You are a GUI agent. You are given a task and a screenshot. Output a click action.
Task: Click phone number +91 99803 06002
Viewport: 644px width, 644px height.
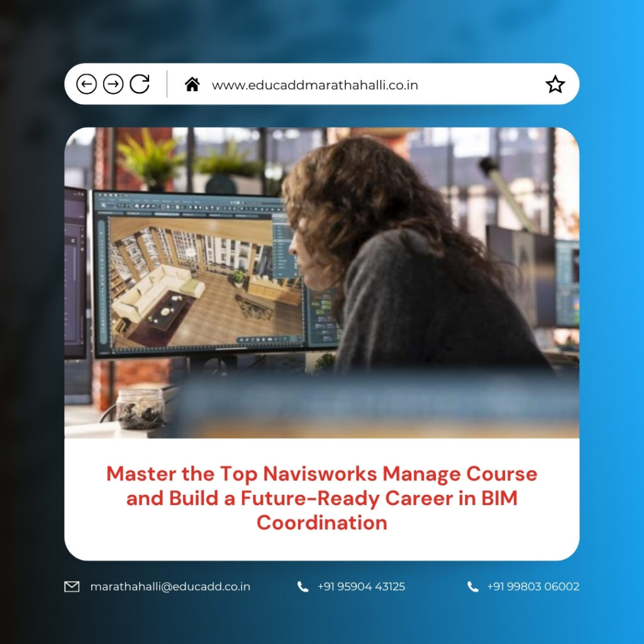click(x=533, y=587)
